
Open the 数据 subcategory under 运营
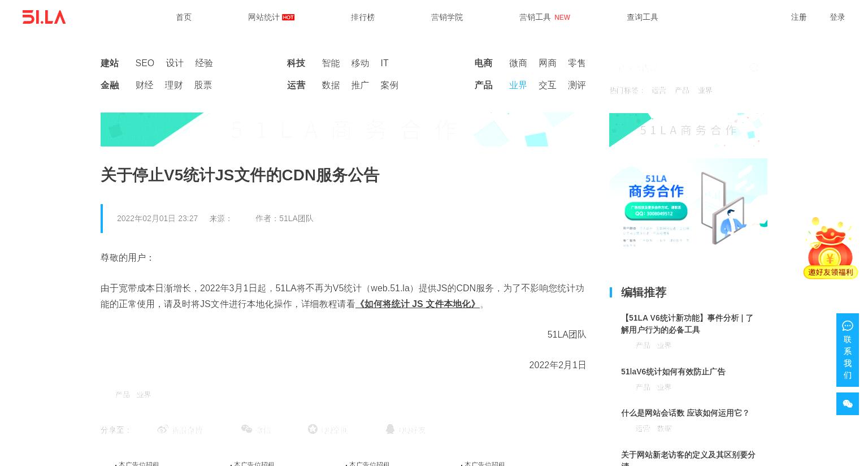pyautogui.click(x=331, y=85)
